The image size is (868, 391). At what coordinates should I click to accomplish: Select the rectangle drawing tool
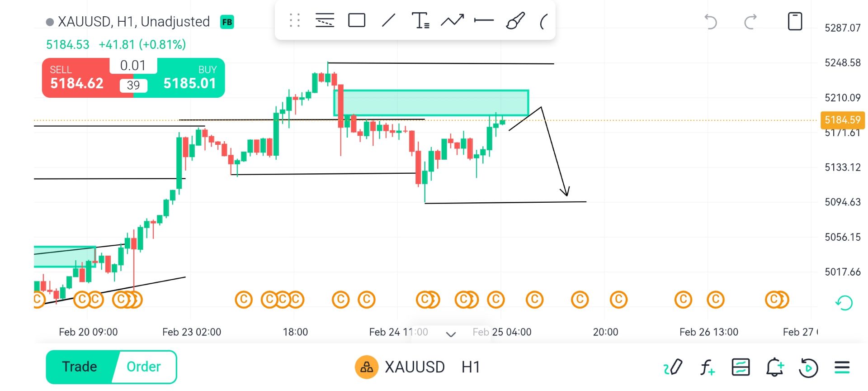click(x=357, y=21)
